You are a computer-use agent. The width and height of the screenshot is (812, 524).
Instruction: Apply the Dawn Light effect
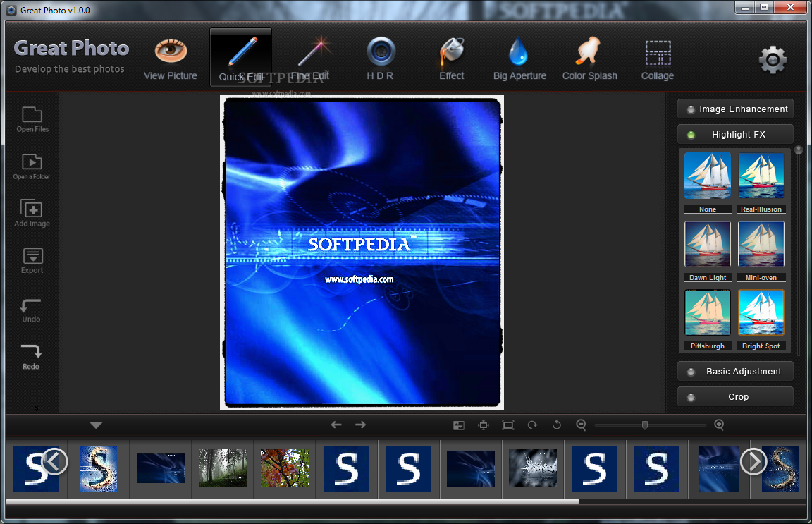point(708,244)
